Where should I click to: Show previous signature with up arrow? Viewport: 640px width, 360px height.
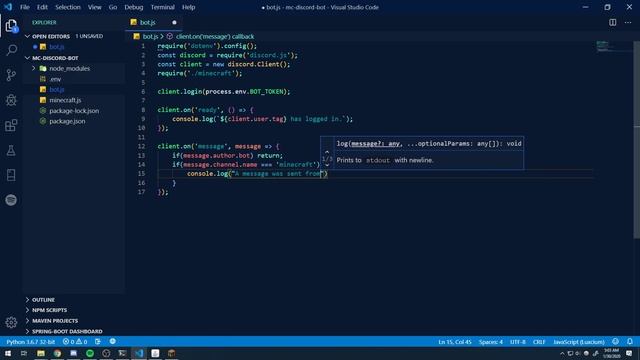(327, 152)
